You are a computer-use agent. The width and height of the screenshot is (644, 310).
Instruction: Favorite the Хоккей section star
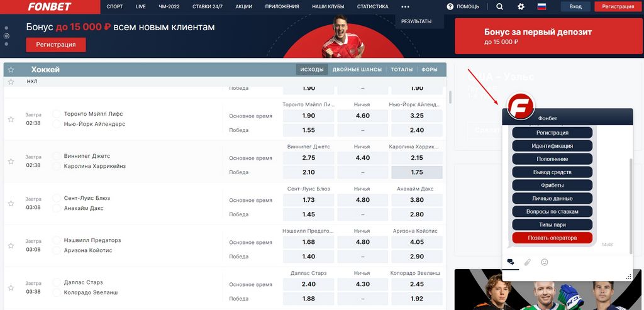(x=11, y=70)
